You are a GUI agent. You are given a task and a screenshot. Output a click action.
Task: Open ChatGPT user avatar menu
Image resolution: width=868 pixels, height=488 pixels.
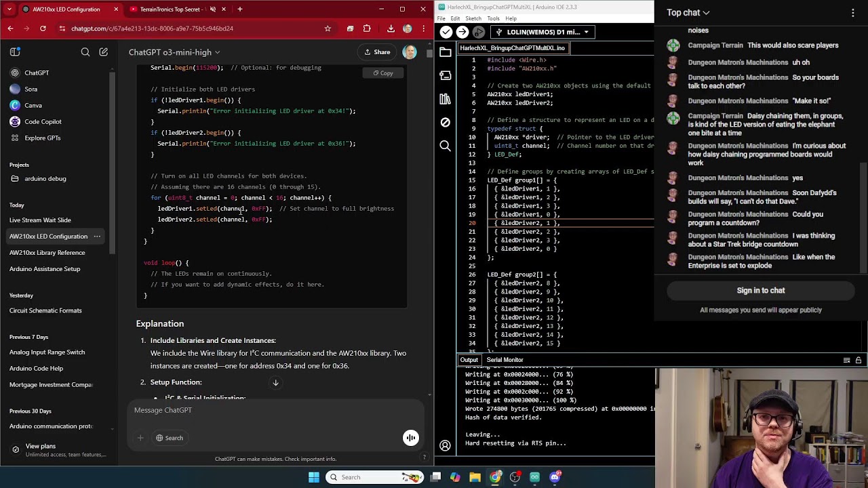410,52
